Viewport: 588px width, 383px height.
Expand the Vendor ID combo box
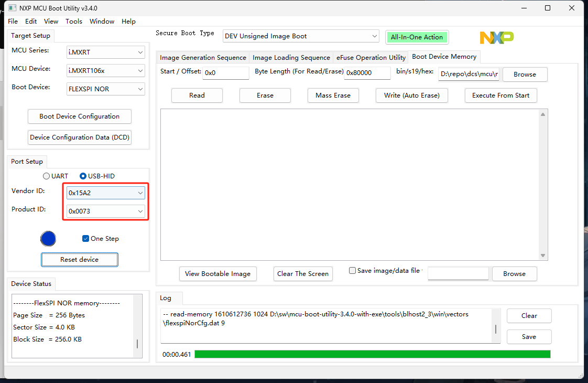click(x=105, y=193)
